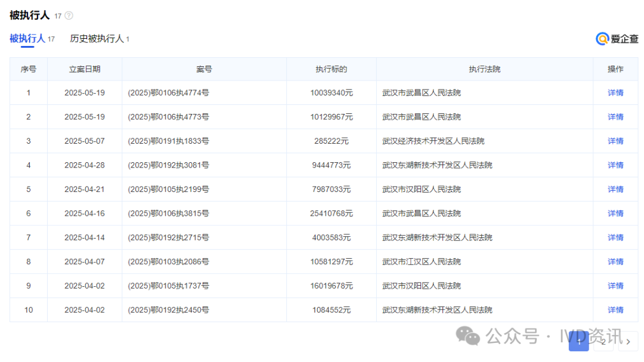Click date 2025-04-16
644x362 pixels.
tap(85, 214)
